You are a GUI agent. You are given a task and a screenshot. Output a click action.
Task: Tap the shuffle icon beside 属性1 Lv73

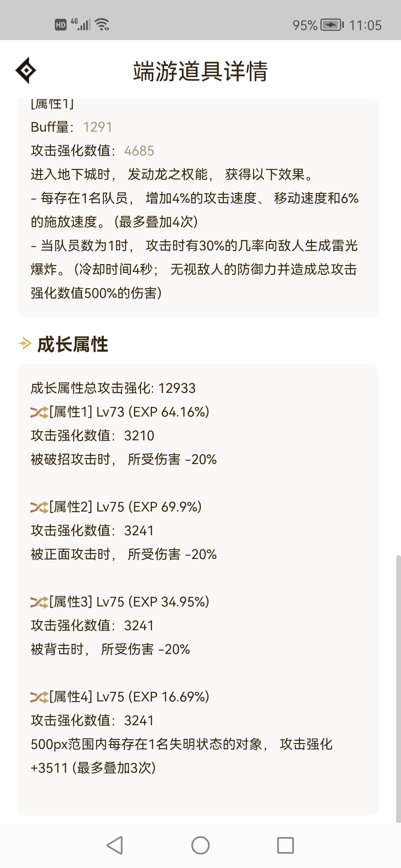pos(39,412)
